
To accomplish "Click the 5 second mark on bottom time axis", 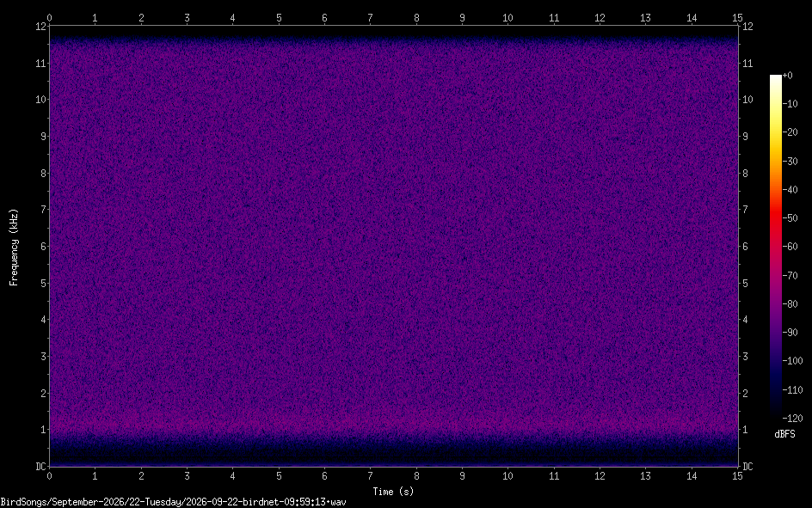I will point(279,476).
